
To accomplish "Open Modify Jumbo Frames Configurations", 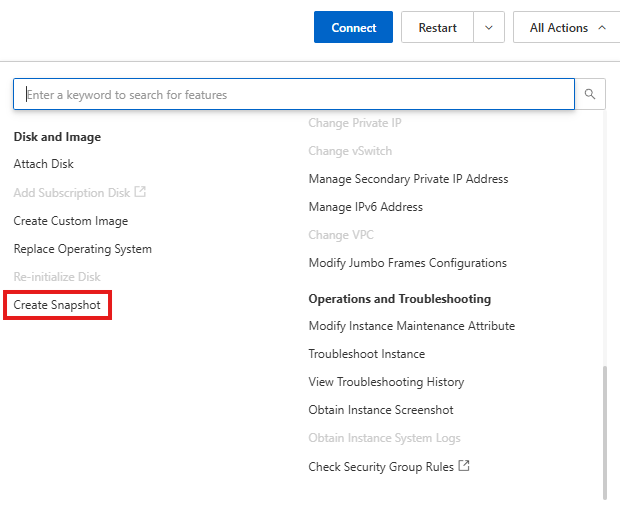I will pos(407,263).
